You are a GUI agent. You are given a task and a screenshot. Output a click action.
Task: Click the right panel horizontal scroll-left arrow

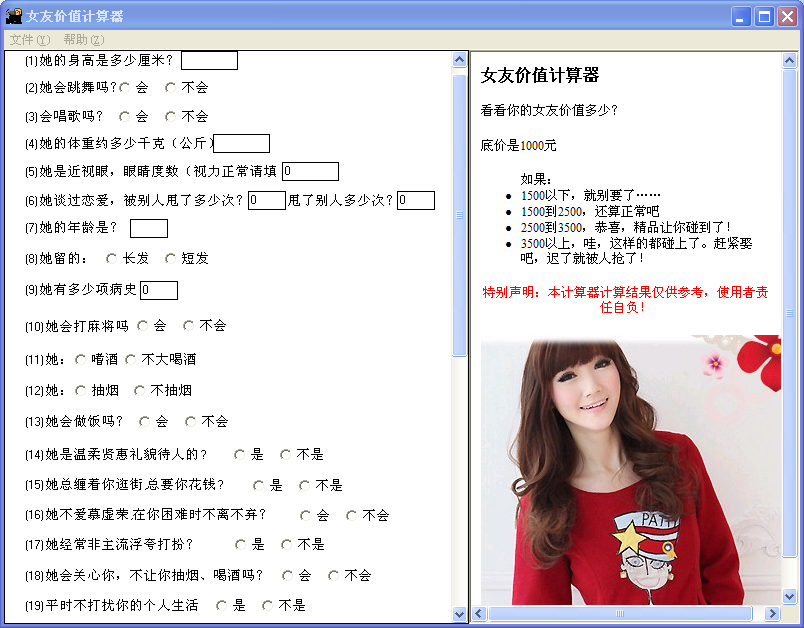point(479,614)
